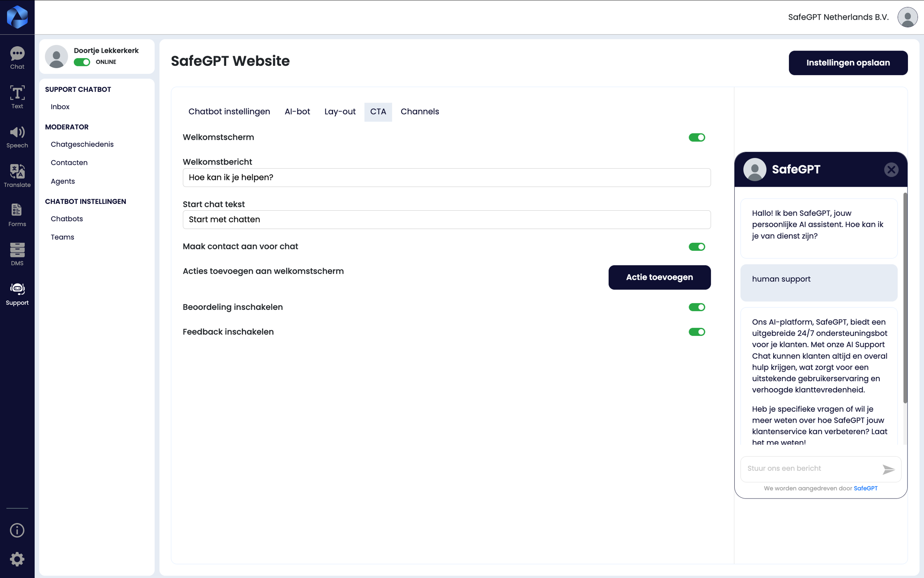This screenshot has width=924, height=578.
Task: Open the Text tool icon
Action: [17, 97]
